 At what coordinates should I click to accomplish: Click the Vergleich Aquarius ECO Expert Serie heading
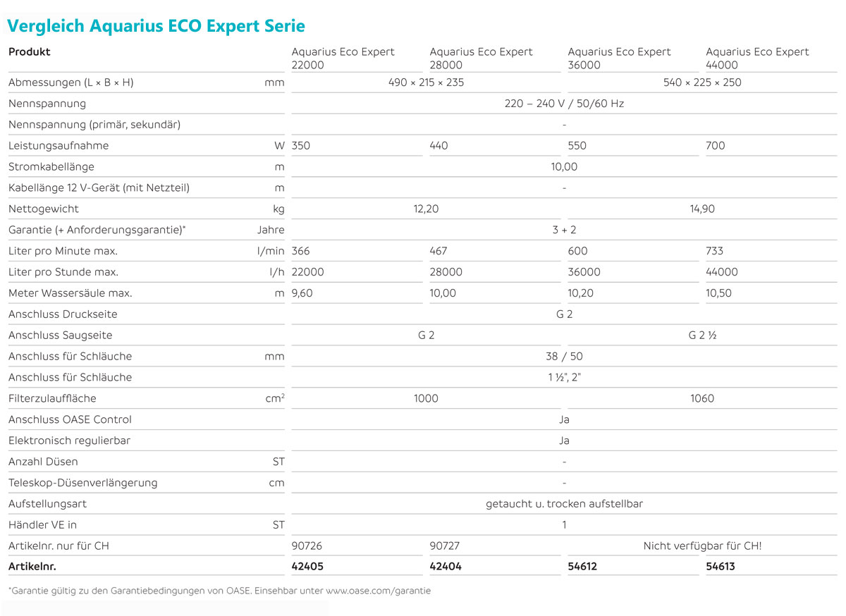(157, 26)
